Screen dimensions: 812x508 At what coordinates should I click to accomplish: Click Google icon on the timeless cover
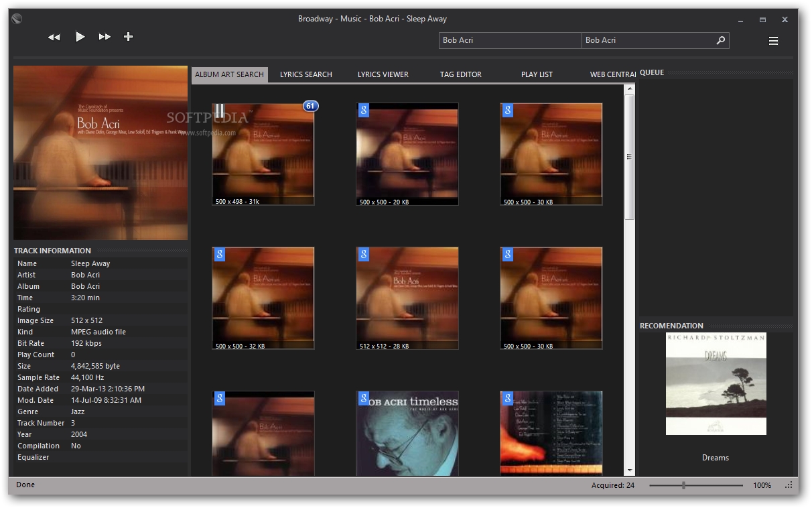pos(364,399)
